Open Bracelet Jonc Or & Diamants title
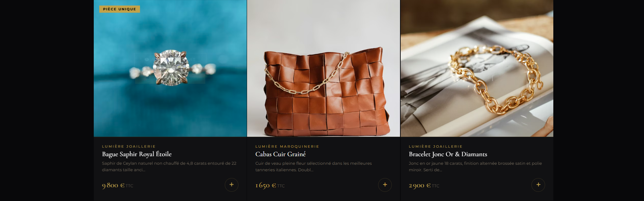644x201 pixels. tap(448, 154)
